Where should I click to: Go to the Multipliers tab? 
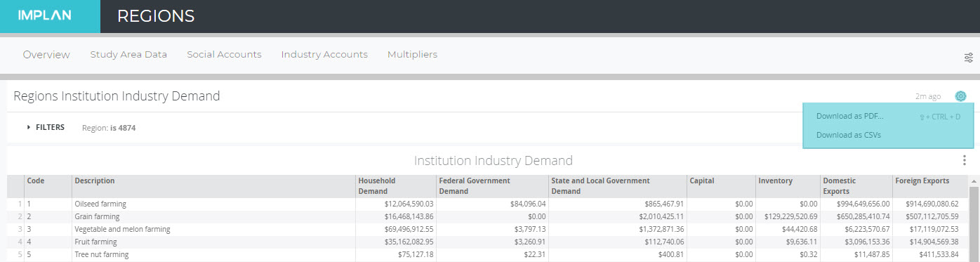(x=412, y=54)
